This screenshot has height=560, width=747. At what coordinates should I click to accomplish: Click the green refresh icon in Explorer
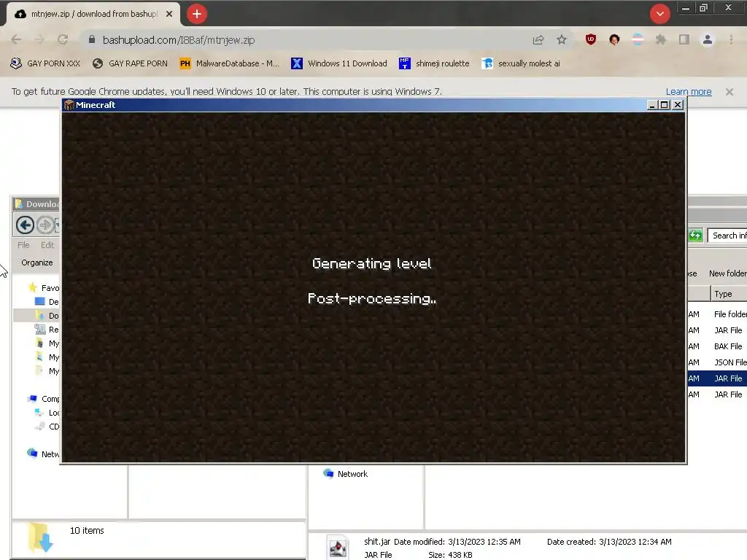click(695, 236)
